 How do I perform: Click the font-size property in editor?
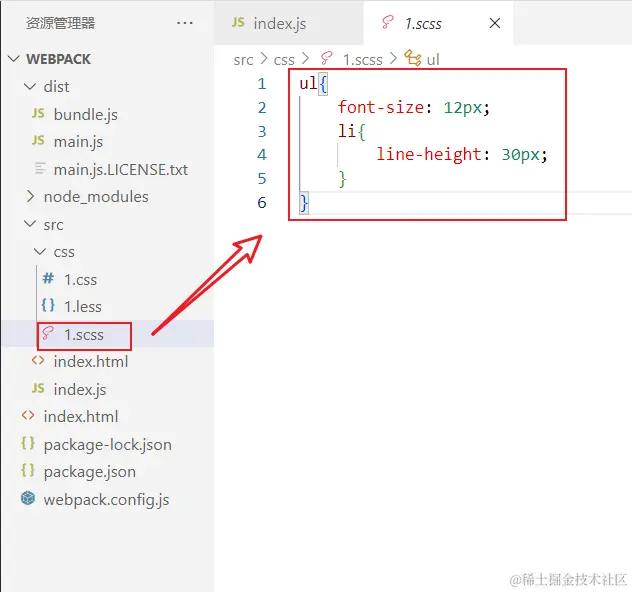pos(381,108)
